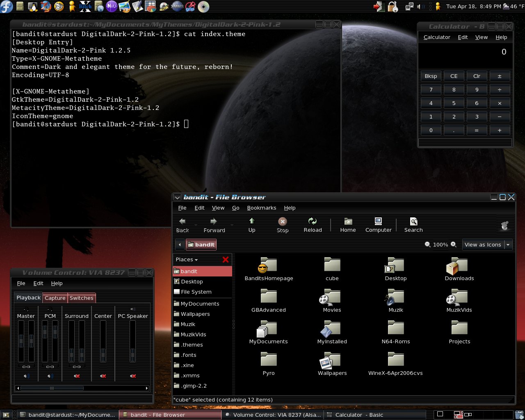Select the Downloads folder icon
This screenshot has width=525, height=420.
[459, 269]
